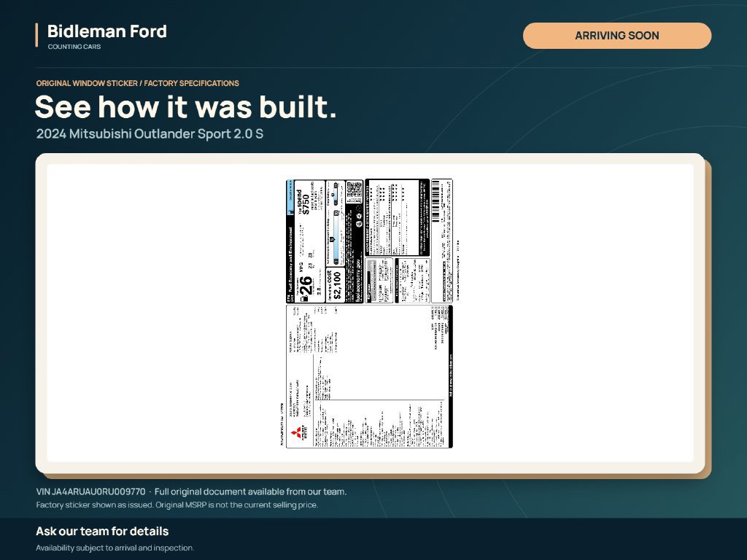Viewport: 747px width, 560px height.
Task: Click "Availability subject to arrival and inspection."
Action: pyautogui.click(x=115, y=548)
